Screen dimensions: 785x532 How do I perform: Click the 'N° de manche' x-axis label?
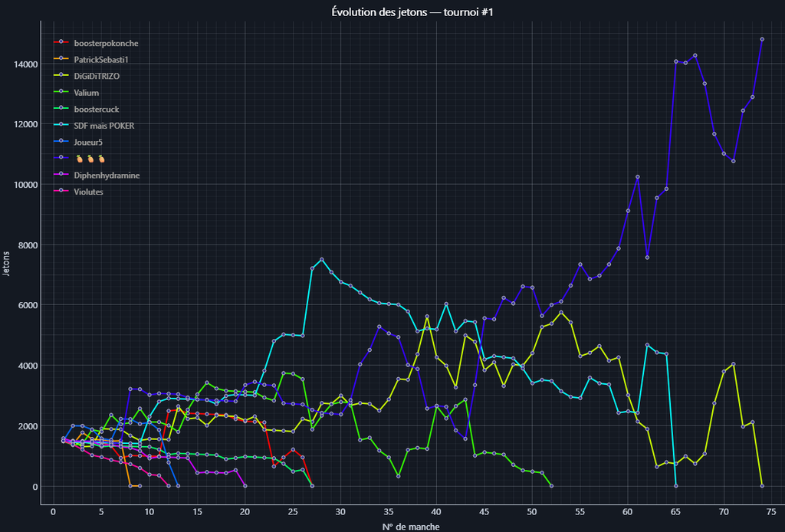click(411, 526)
